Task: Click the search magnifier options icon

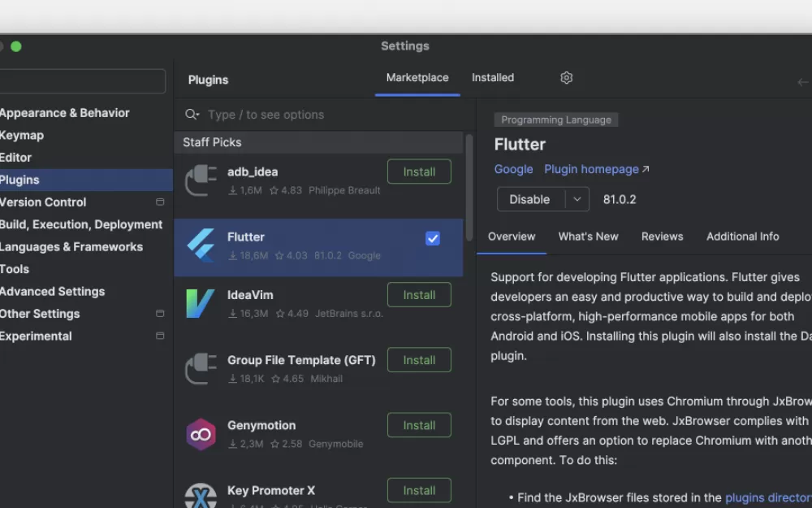Action: [192, 115]
